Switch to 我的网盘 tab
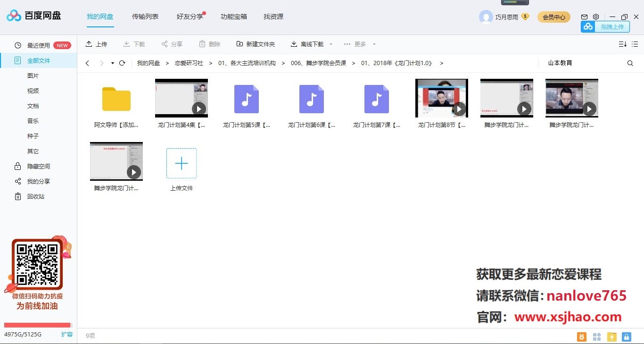This screenshot has width=644, height=344. 100,17
